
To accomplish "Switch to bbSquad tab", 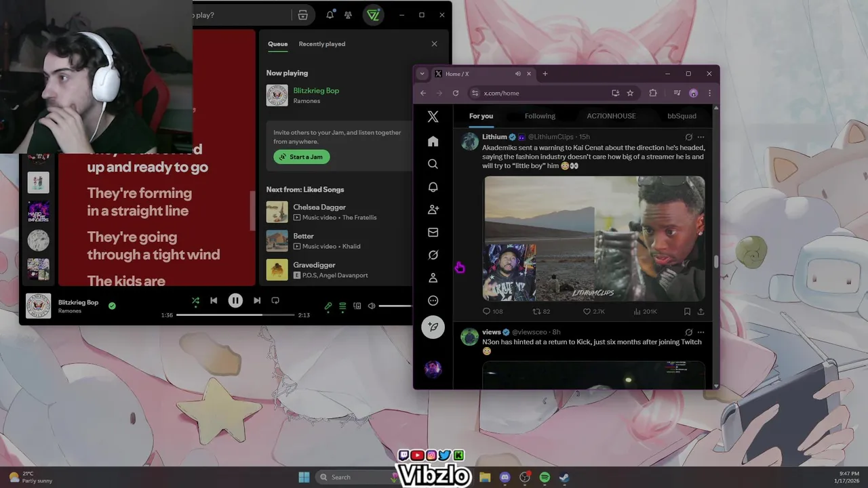I will pyautogui.click(x=682, y=116).
